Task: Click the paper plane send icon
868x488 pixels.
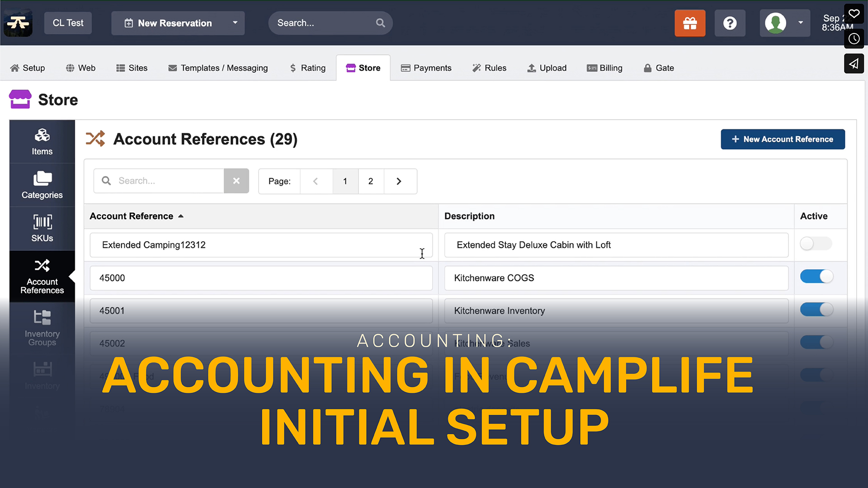Action: (x=854, y=63)
